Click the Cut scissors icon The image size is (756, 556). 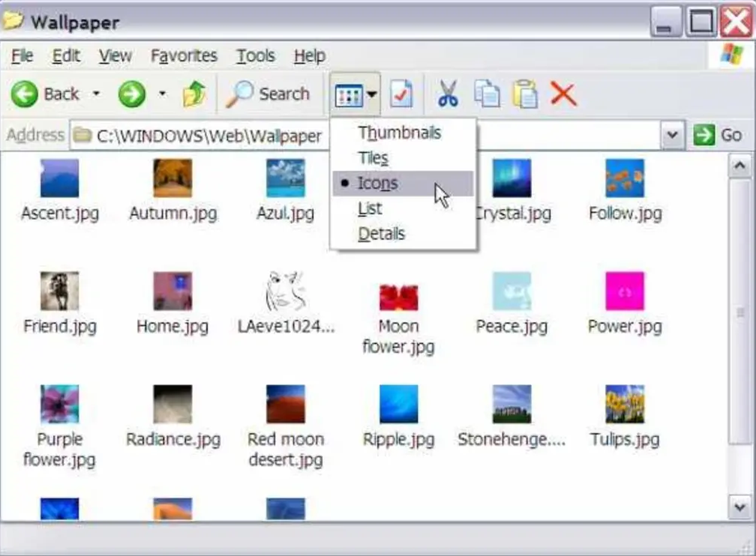448,94
